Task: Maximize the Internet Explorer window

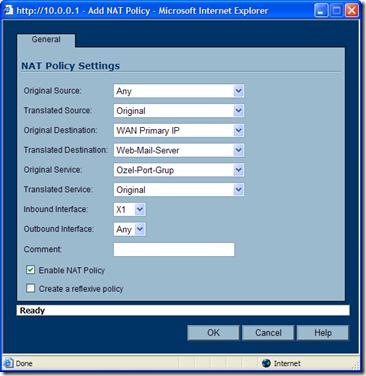Action: [336, 11]
